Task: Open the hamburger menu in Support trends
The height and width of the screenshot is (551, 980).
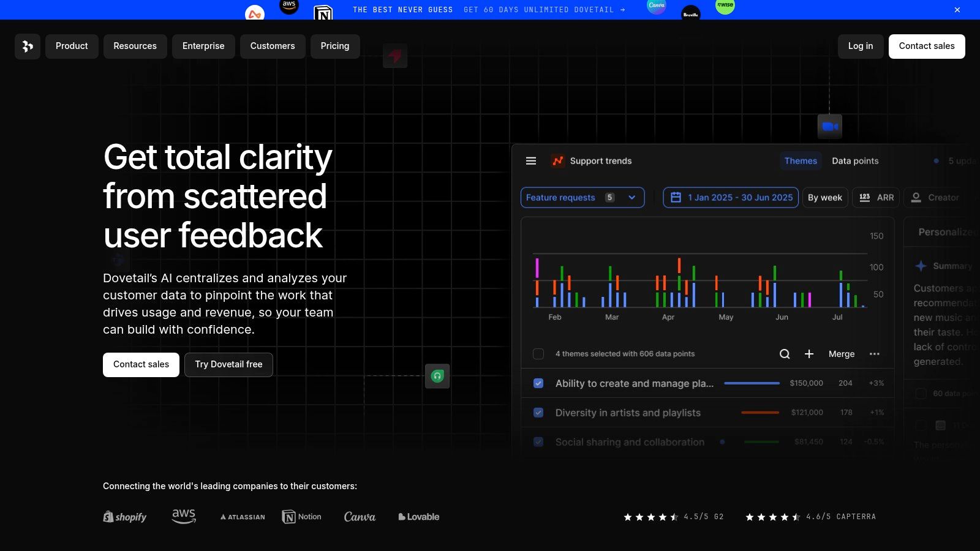Action: pos(531,161)
